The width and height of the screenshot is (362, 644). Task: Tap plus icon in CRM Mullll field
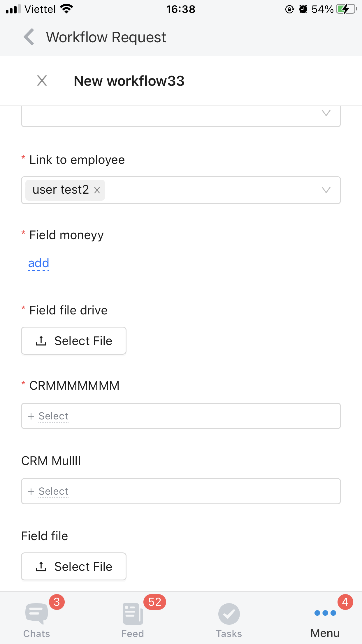31,491
